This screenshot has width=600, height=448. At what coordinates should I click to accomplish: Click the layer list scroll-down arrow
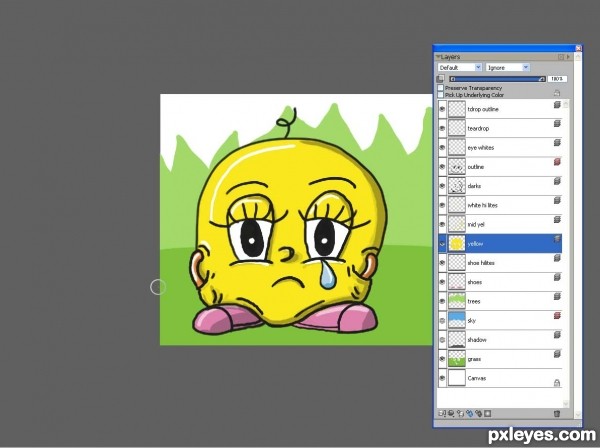[x=566, y=404]
